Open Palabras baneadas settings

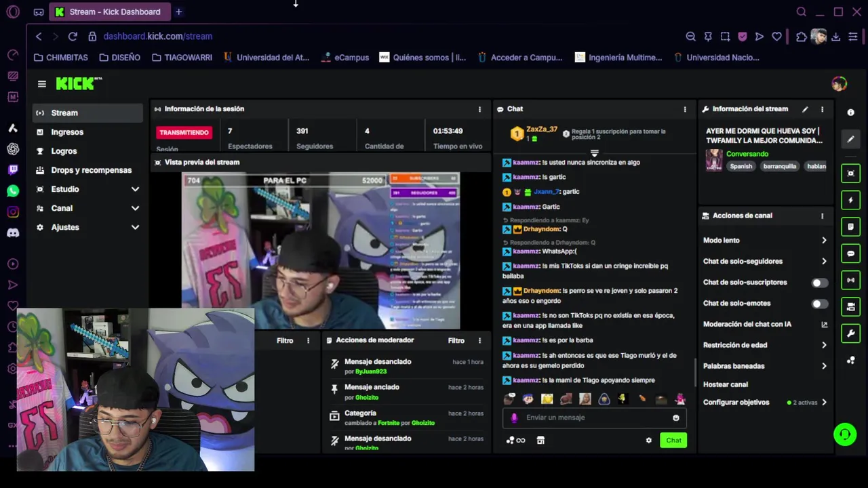(x=765, y=367)
